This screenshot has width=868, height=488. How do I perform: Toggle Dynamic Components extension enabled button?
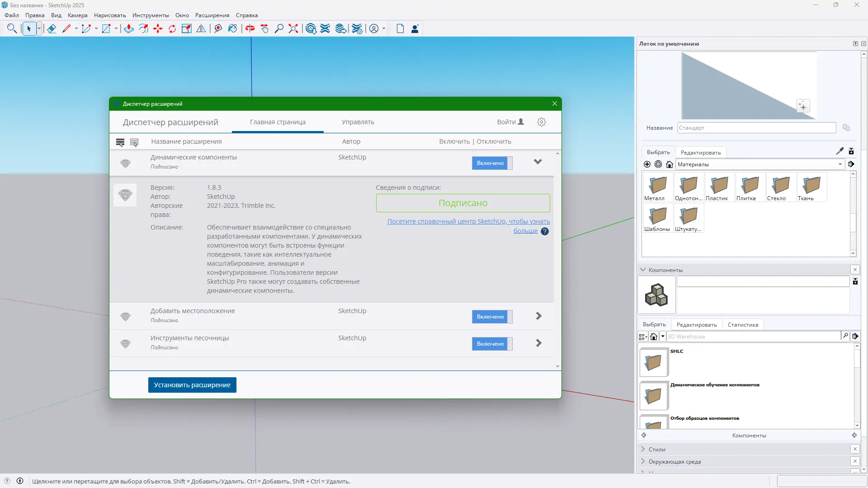click(x=492, y=163)
